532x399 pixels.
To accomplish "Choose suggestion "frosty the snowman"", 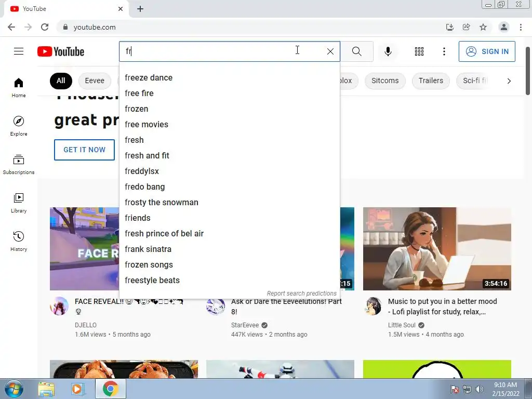I will coord(229,203).
